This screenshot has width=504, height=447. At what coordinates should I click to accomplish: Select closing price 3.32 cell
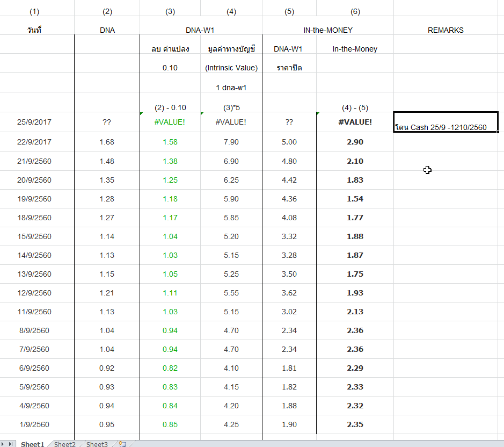(x=289, y=236)
